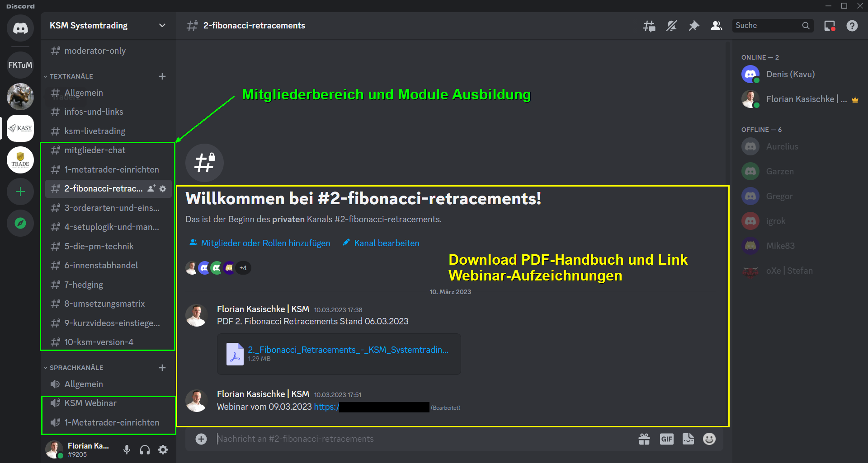Show the +4 members avatar group

(x=243, y=268)
